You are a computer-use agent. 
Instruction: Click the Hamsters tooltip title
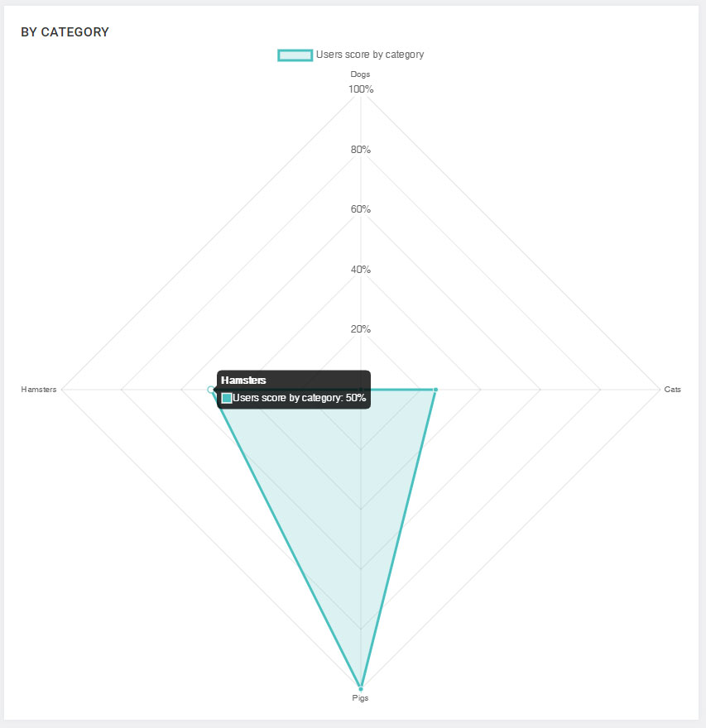tap(243, 381)
